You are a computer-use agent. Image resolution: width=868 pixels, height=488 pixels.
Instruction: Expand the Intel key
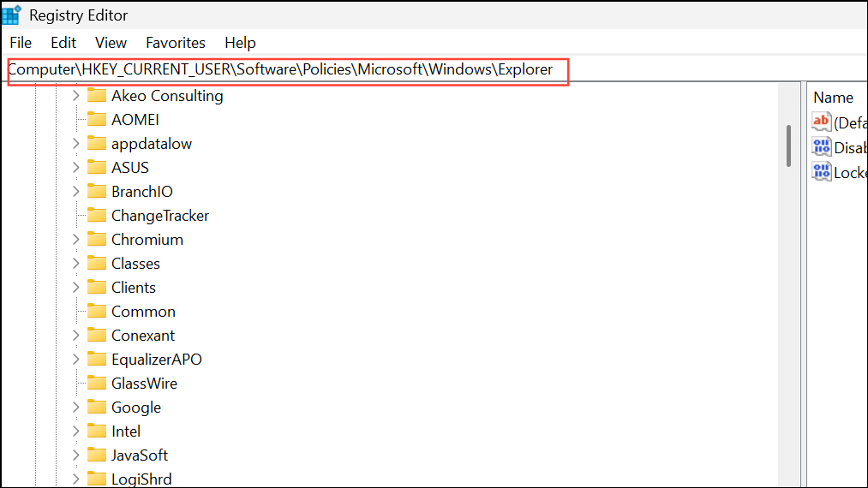click(x=76, y=431)
